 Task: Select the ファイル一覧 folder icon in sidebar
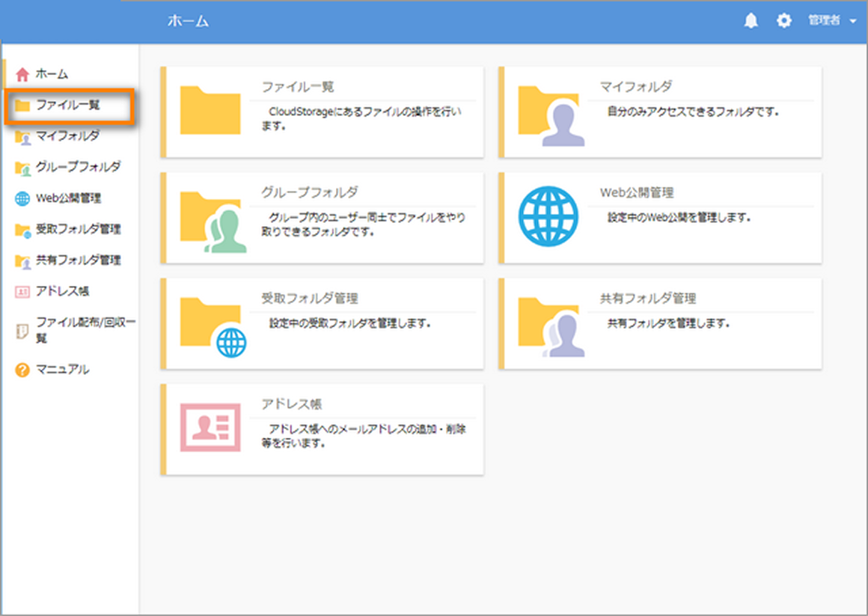(22, 105)
